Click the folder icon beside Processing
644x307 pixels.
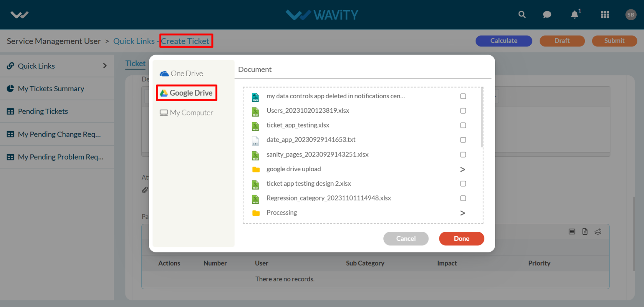tap(256, 213)
